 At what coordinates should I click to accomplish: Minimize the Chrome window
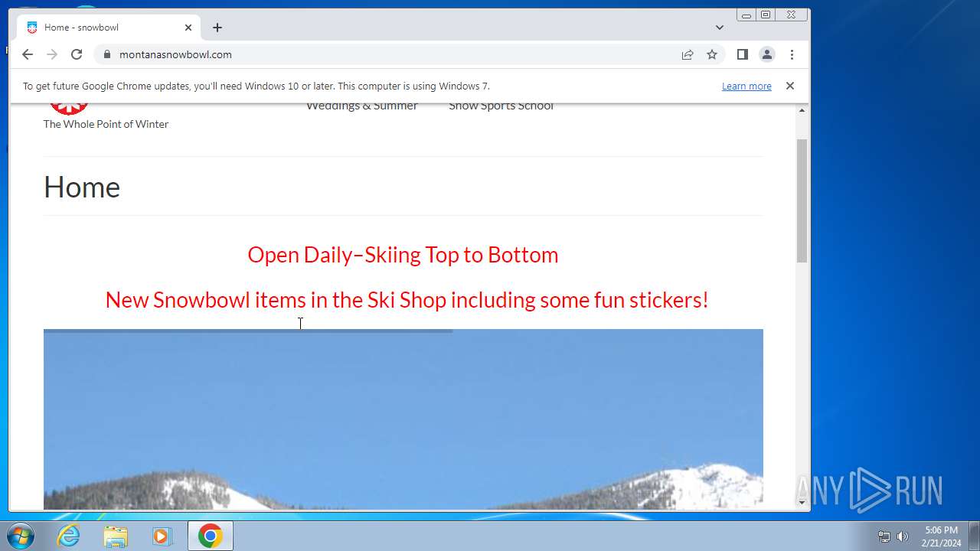746,15
